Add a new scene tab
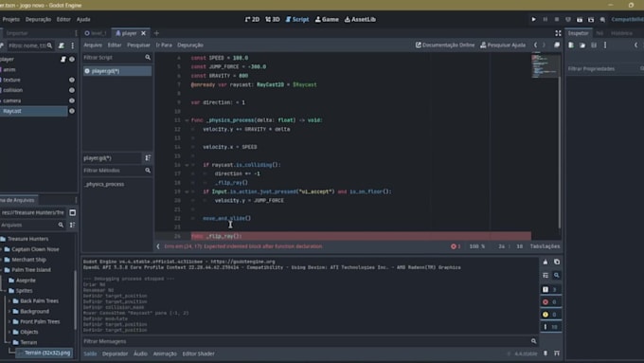The height and width of the screenshot is (363, 644). pos(156,33)
